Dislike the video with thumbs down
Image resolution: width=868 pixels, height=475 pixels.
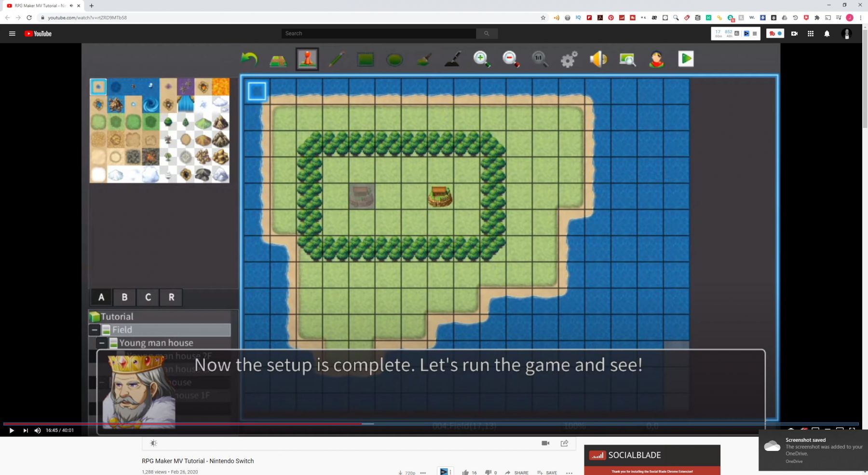[491, 473]
